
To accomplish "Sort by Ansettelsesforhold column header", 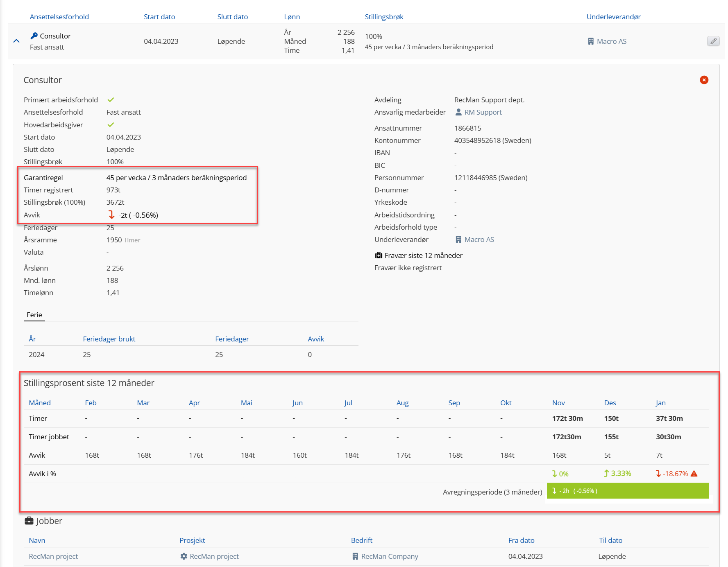I will click(59, 17).
